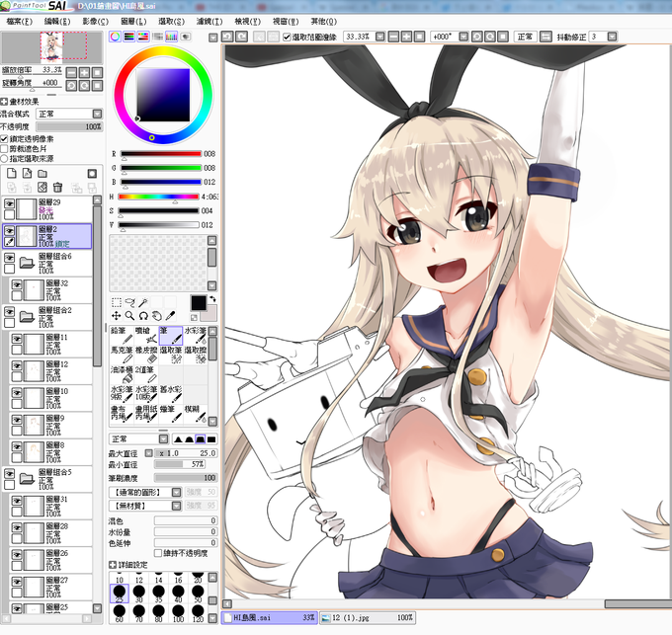Click the clear layer icon
672x635 pixels.
click(x=42, y=187)
